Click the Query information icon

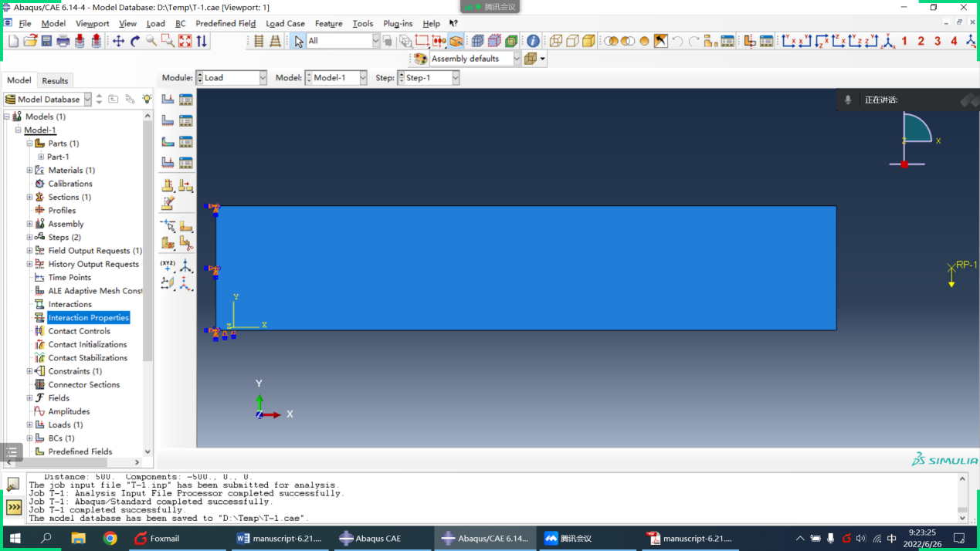[x=533, y=41]
